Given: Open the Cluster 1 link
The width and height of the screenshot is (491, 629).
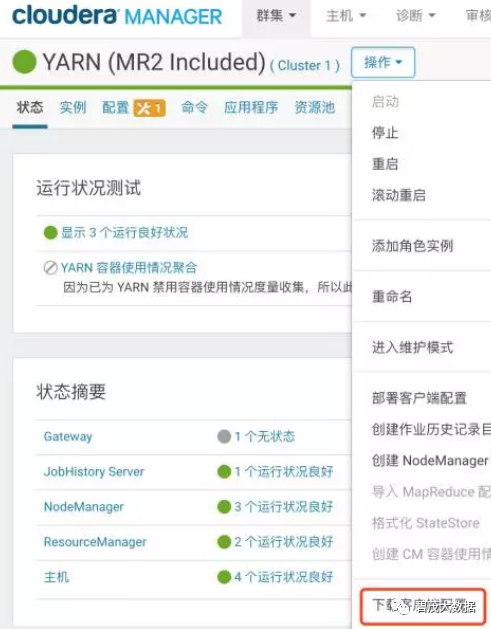Looking at the screenshot, I should (x=305, y=65).
